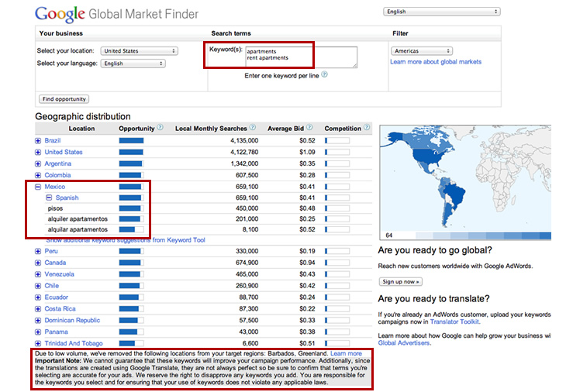Viewport: 566px width, 392px height.
Task: Expand the Chile row
Action: (x=38, y=286)
